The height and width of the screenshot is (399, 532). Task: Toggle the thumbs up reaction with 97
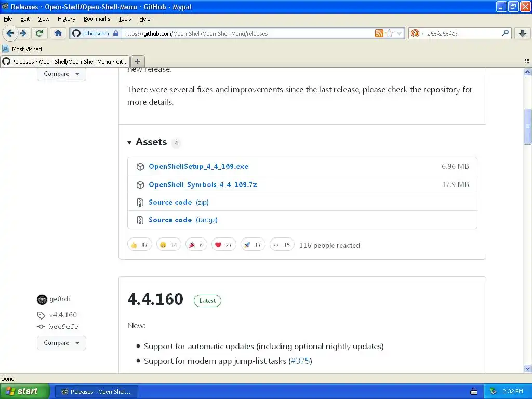coord(139,245)
